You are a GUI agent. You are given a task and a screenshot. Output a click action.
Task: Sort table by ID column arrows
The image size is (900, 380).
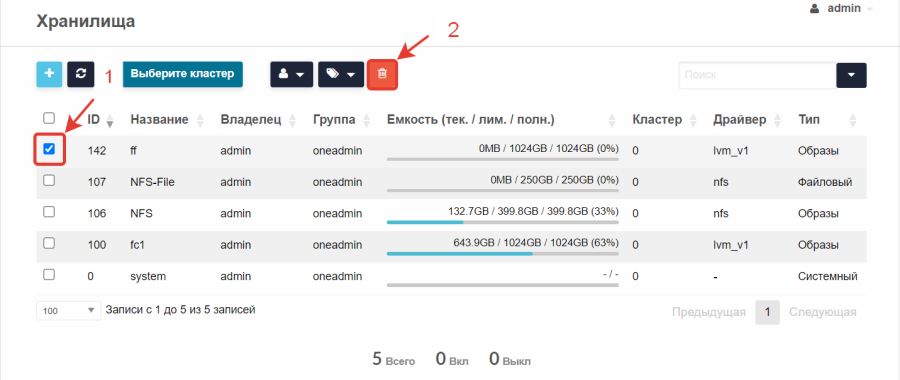coord(110,120)
